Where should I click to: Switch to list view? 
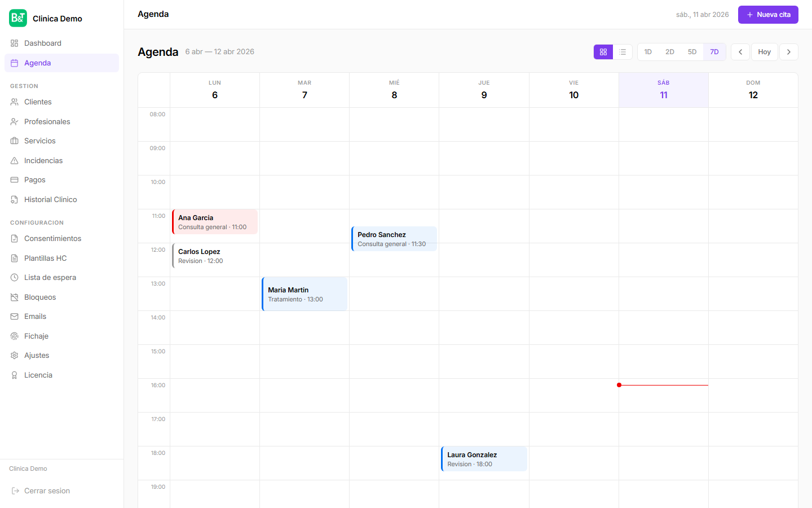pos(623,52)
